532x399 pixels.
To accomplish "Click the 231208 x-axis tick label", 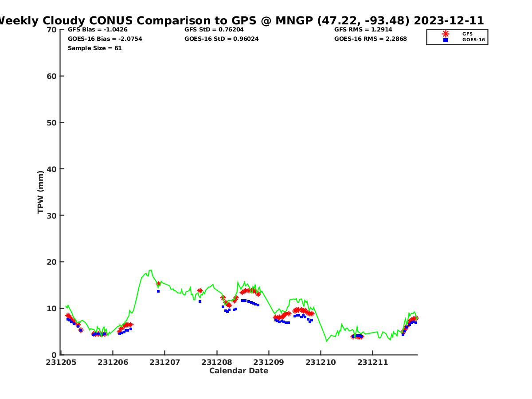I will [x=217, y=362].
